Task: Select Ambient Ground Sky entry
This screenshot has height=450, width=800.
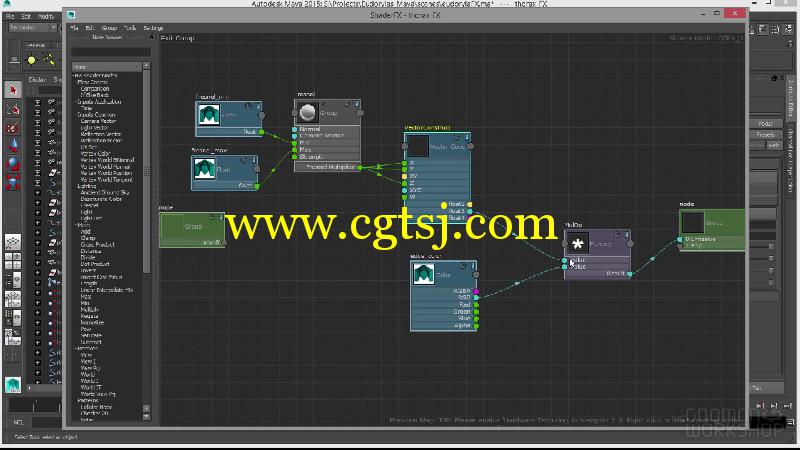Action: (105, 193)
